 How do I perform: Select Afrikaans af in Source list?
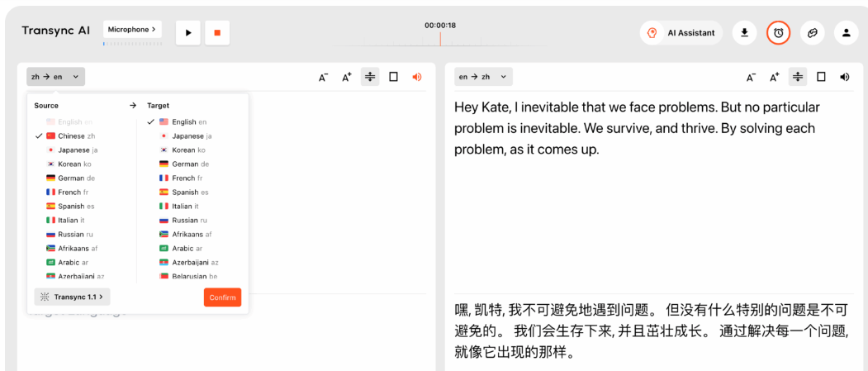click(71, 248)
